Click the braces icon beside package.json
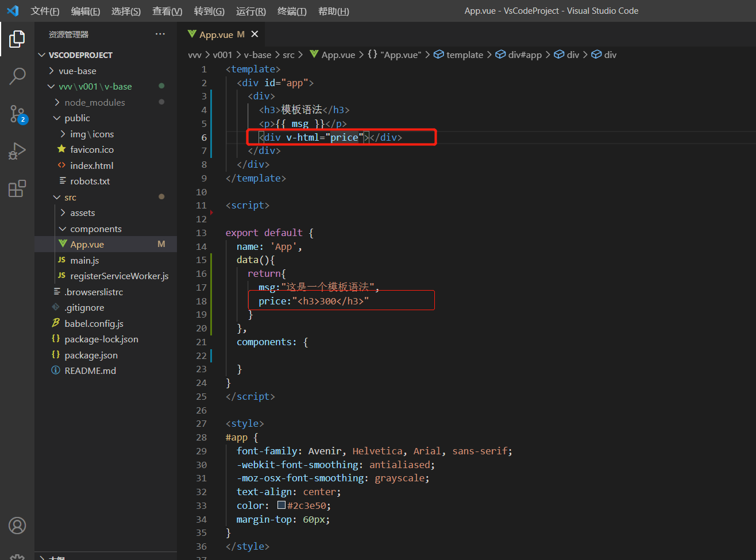756x560 pixels. 56,355
